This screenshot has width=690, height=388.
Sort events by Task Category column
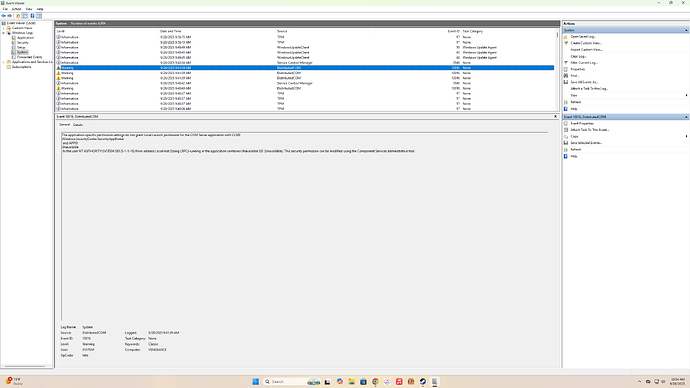[508, 31]
